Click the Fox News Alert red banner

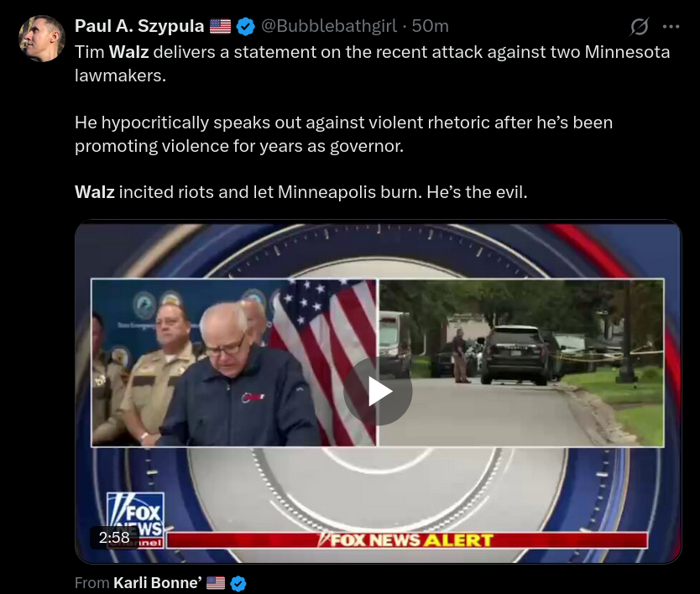[x=407, y=540]
